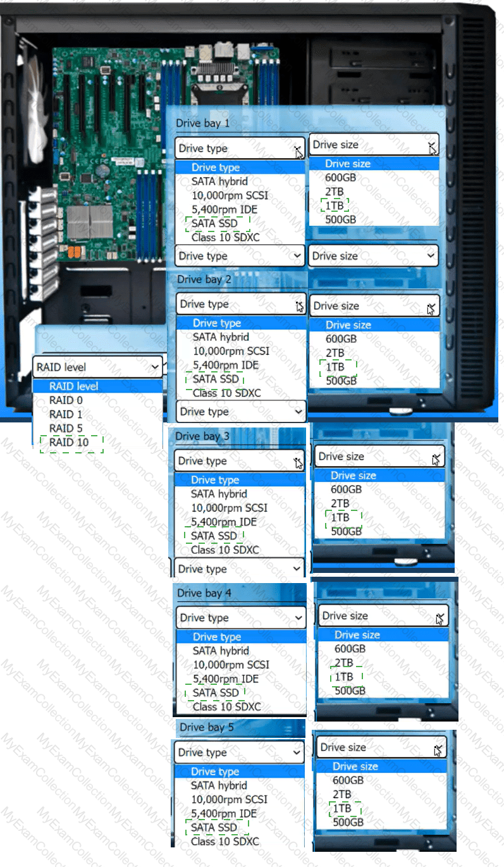Choose SATA SSD under Drive bay 1
The image size is (504, 867).
(215, 223)
